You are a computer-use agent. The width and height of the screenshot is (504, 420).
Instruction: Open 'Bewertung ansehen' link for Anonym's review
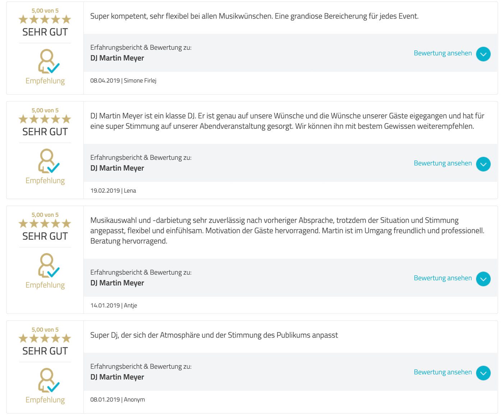pyautogui.click(x=443, y=372)
